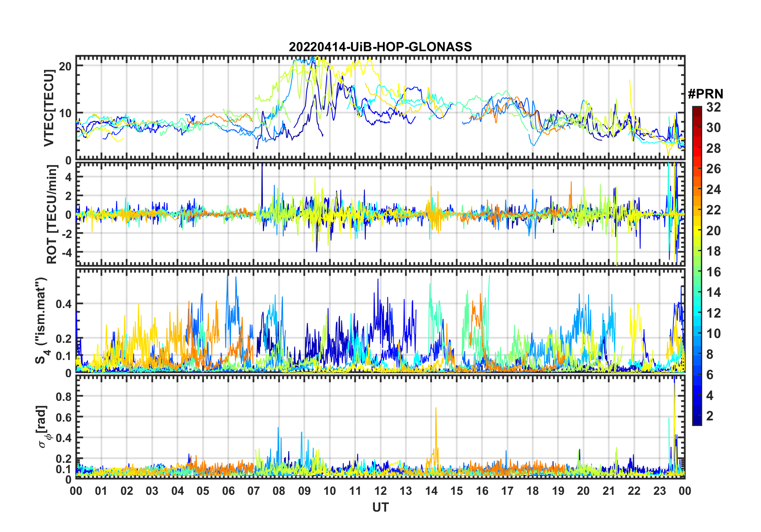Click the UT axis tick "02"
The image size is (761, 532).
[x=127, y=491]
